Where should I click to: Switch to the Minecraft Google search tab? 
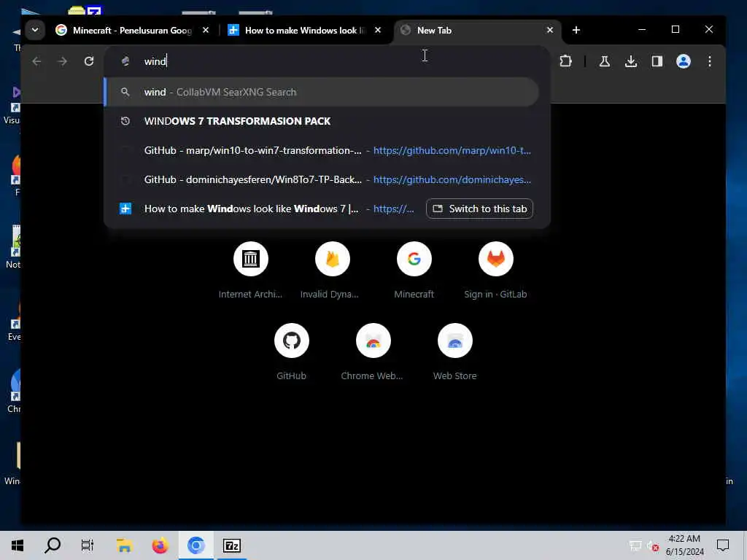point(132,31)
